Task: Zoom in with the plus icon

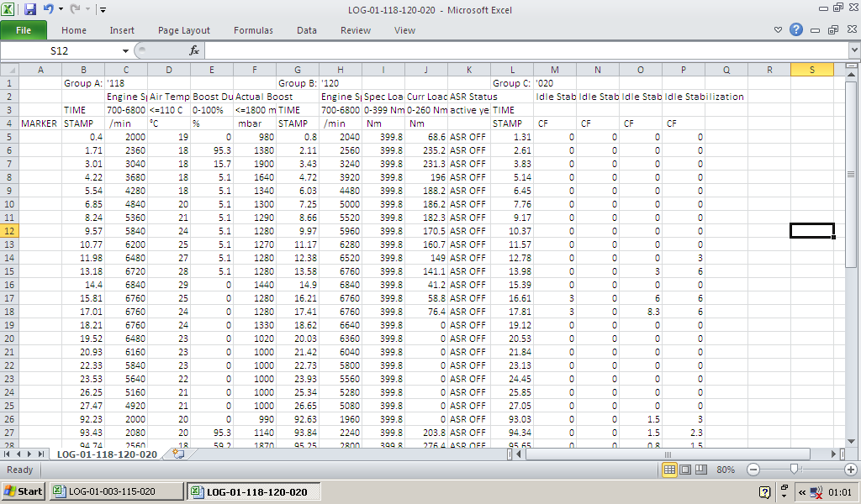Action: [851, 470]
